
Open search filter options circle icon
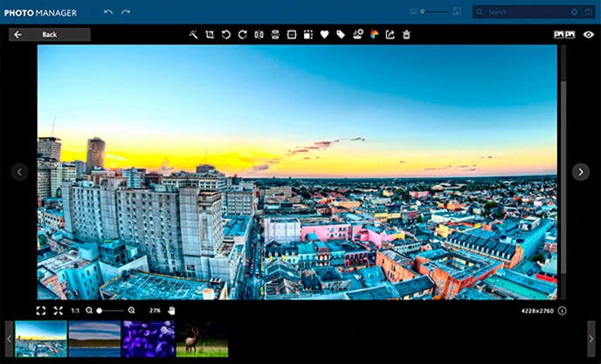pos(574,12)
